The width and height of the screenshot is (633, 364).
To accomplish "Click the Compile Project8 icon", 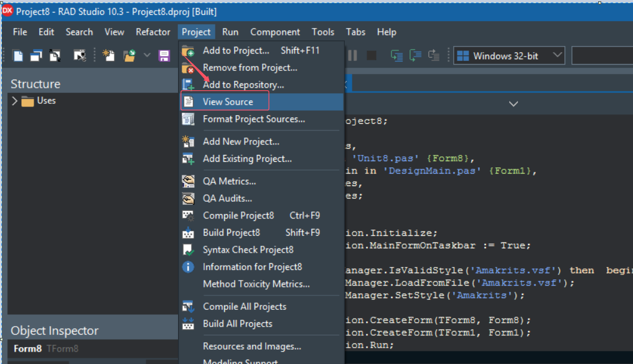I will coord(188,216).
